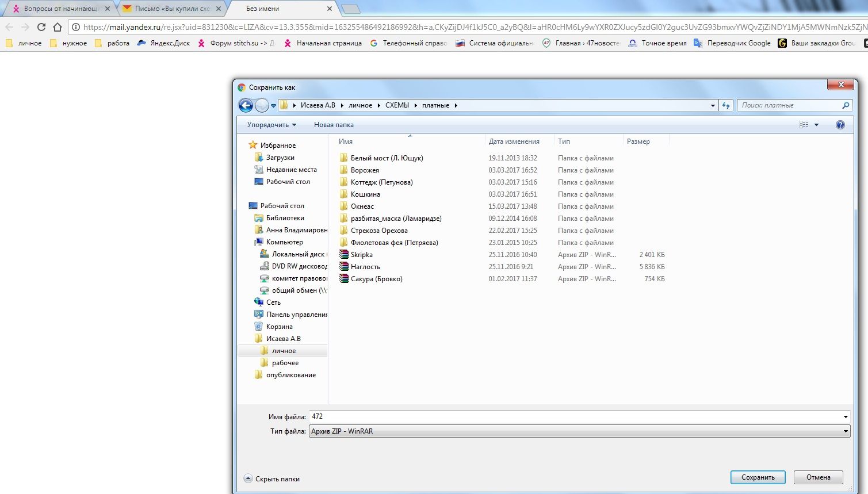Collapse folders with Скрыть папки
Screen dimensions: 868x494
[x=272, y=478]
